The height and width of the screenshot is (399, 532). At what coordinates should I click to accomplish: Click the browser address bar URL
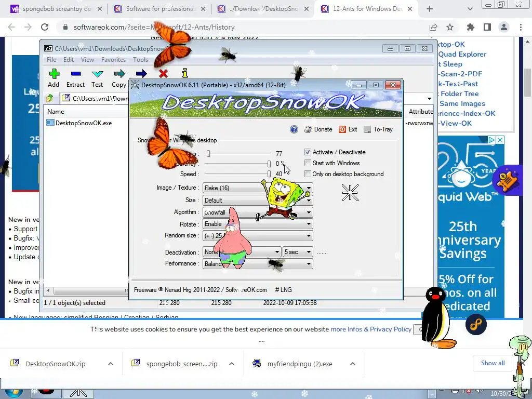tap(154, 27)
